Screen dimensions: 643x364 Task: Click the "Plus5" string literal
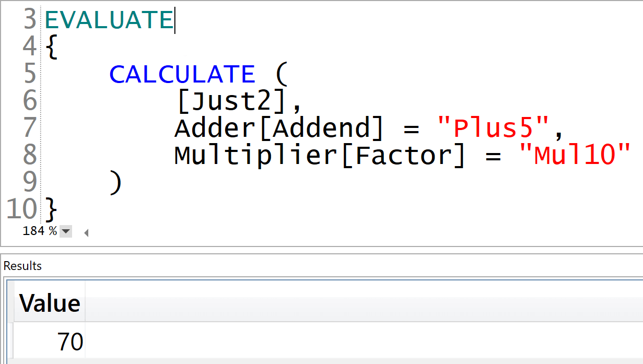point(494,128)
